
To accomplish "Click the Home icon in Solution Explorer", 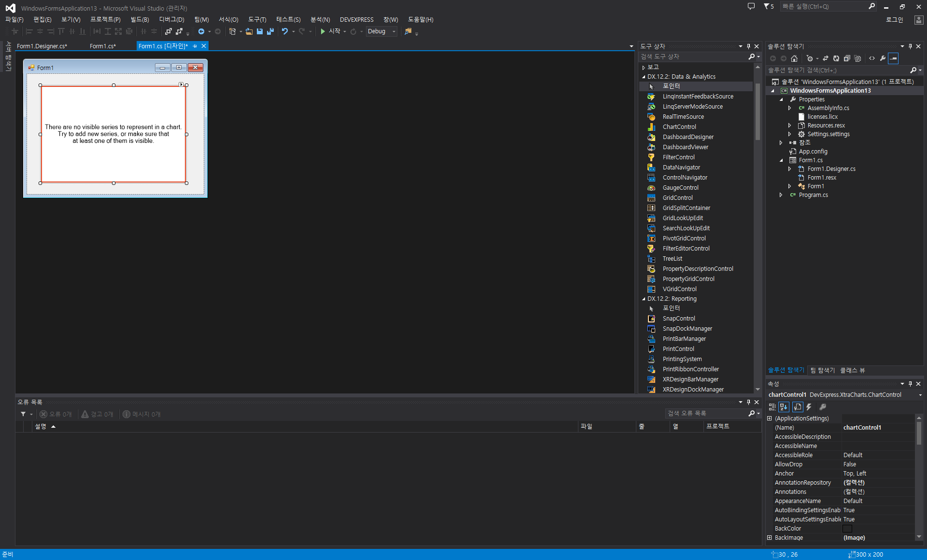I will coord(794,58).
